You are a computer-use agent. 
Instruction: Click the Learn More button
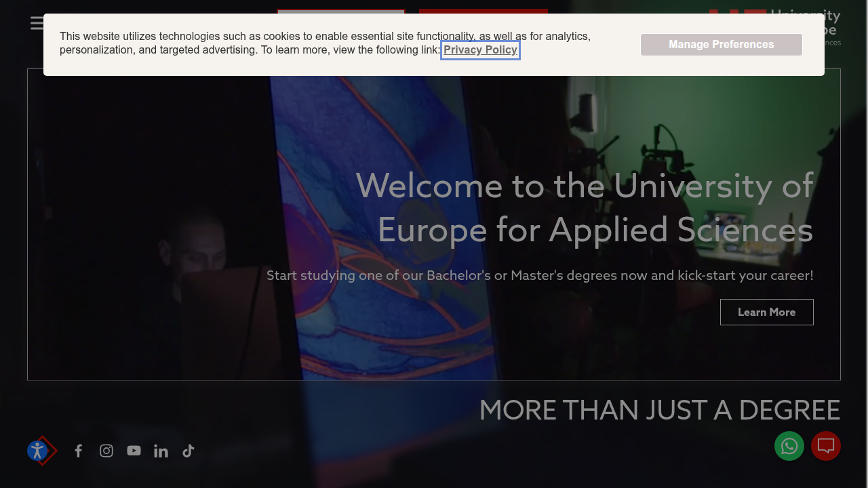coord(767,312)
